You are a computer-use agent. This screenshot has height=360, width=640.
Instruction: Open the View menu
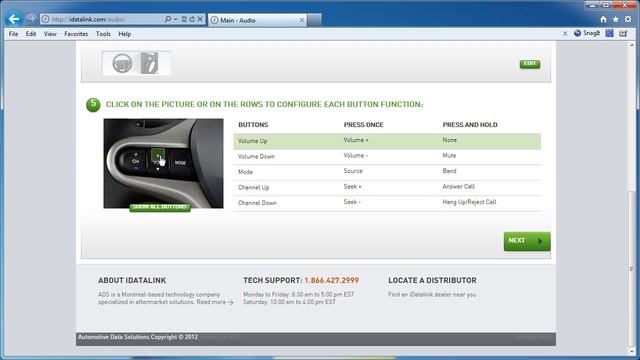[x=50, y=34]
